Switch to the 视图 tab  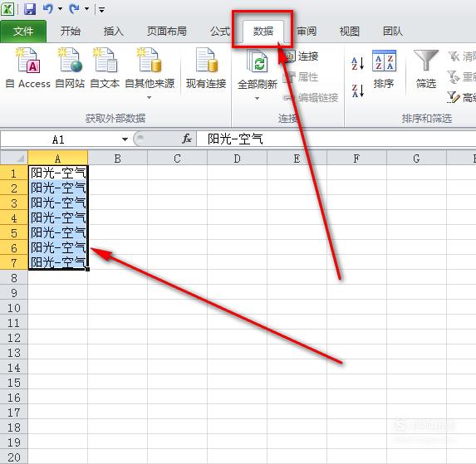(350, 32)
